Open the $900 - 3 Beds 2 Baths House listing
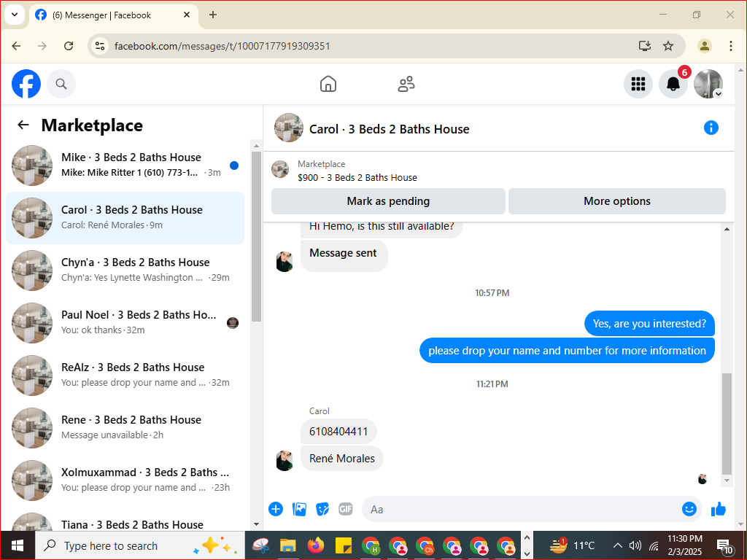This screenshot has width=747, height=560. click(357, 178)
